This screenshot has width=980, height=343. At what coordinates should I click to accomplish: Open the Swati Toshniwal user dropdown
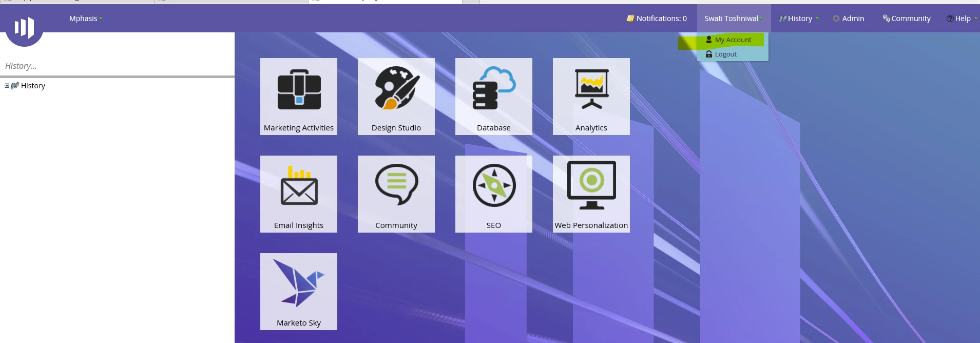click(x=734, y=18)
